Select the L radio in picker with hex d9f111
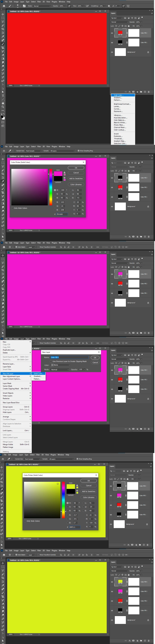The width and height of the screenshot is (155, 644). pos(83,503)
